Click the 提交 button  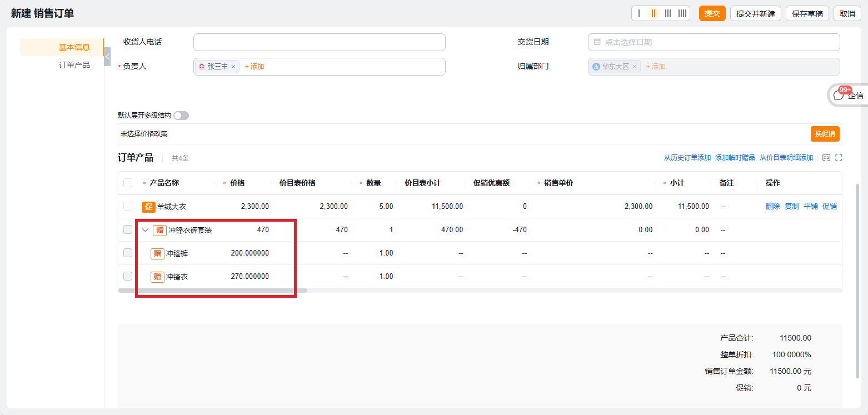(712, 13)
